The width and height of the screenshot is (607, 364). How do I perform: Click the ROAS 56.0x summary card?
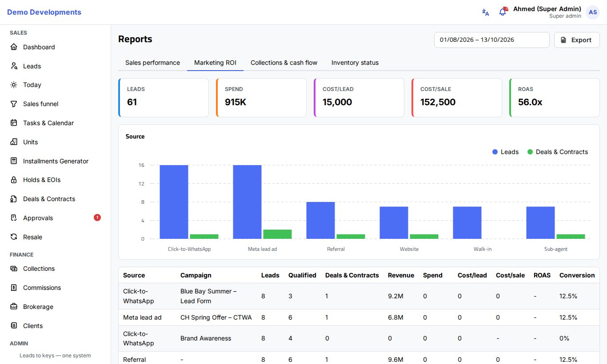click(x=555, y=98)
